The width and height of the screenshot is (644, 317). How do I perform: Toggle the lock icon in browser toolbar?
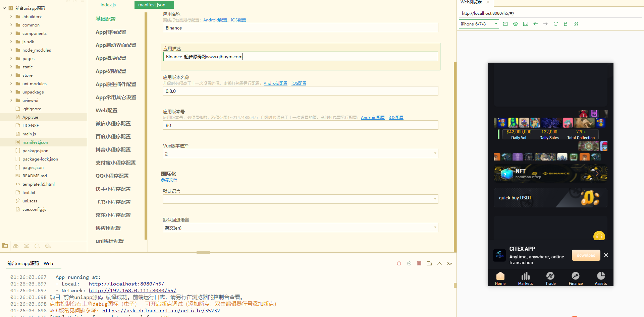click(566, 24)
